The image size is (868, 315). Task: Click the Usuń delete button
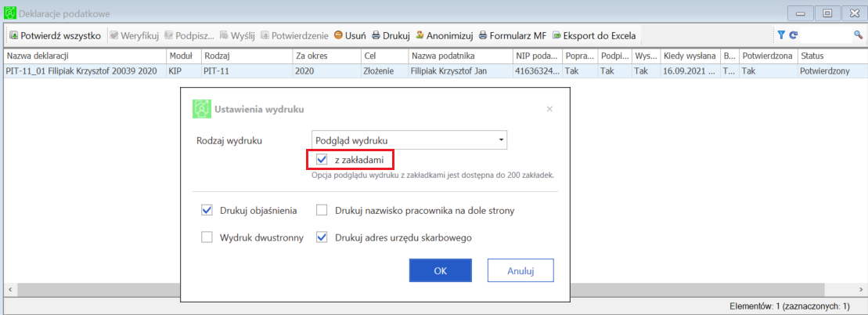350,36
